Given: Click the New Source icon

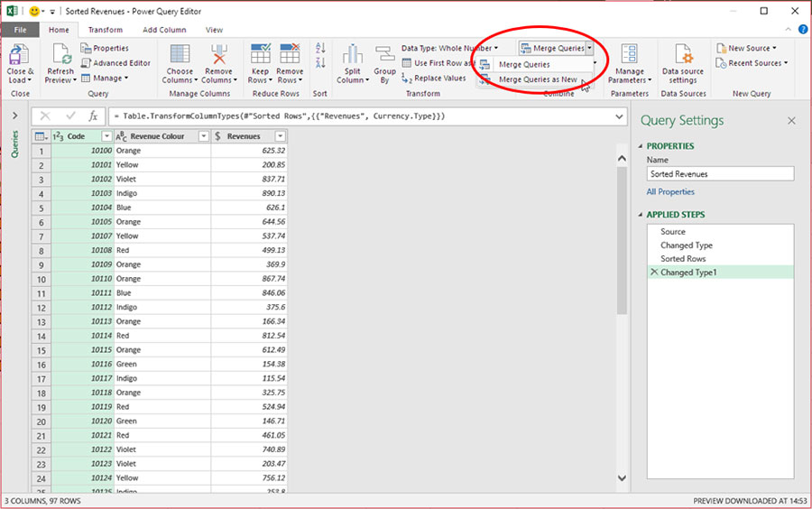Looking at the screenshot, I should click(722, 48).
